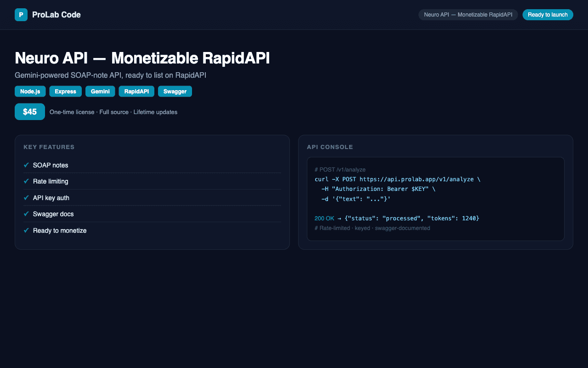Click the Neuro API breadcrumb pill in header
Image resolution: width=588 pixels, height=368 pixels.
click(x=468, y=15)
